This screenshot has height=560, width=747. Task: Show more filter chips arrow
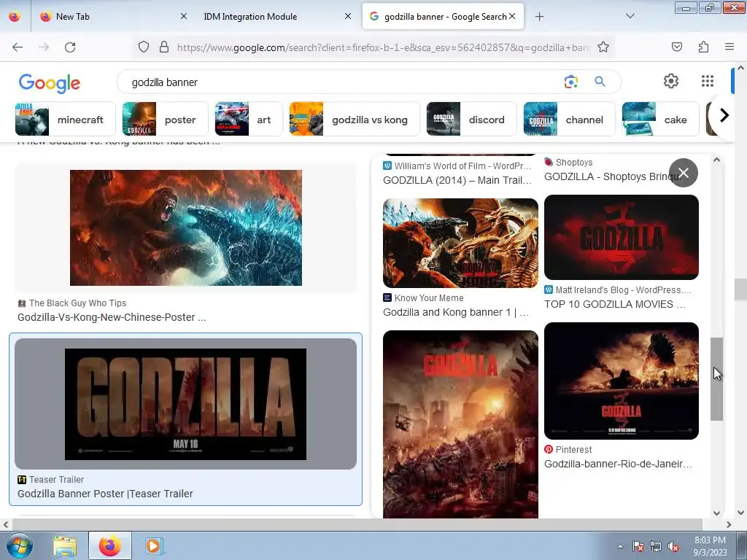pos(724,115)
